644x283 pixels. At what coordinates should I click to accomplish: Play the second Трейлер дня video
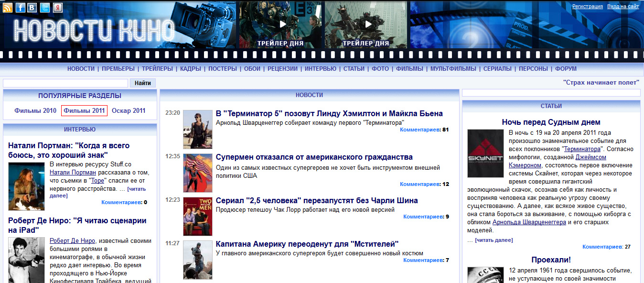pos(366,24)
